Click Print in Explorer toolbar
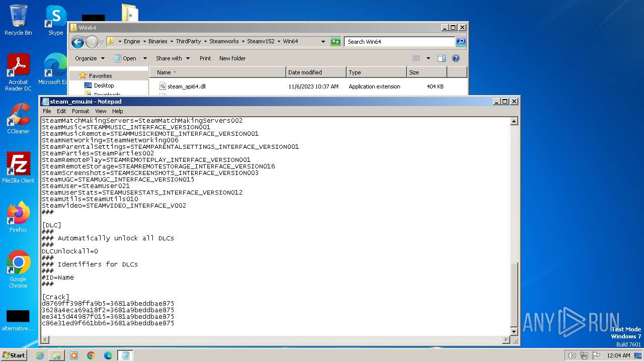The width and height of the screenshot is (644, 362). coord(205,58)
